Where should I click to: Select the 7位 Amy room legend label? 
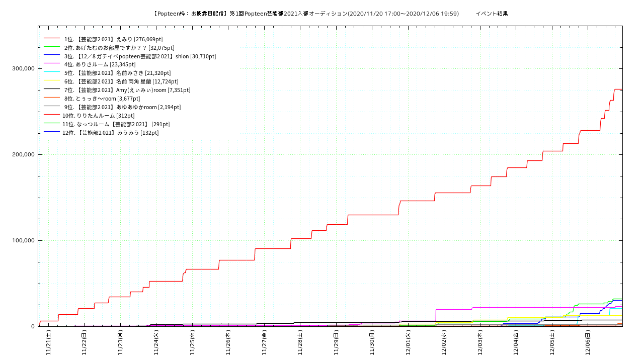click(x=127, y=90)
